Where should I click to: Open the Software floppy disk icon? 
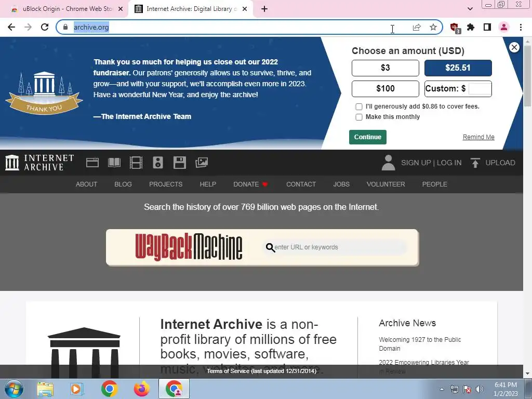(x=179, y=163)
